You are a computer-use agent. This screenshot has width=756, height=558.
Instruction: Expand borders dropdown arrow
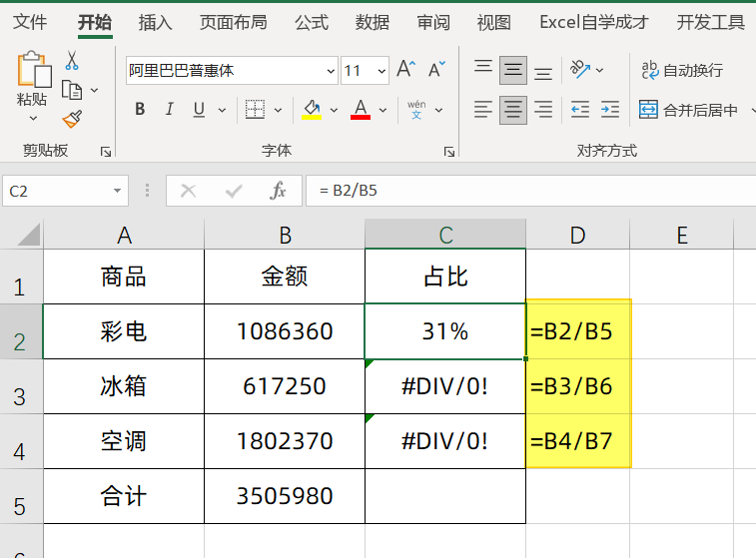click(278, 110)
